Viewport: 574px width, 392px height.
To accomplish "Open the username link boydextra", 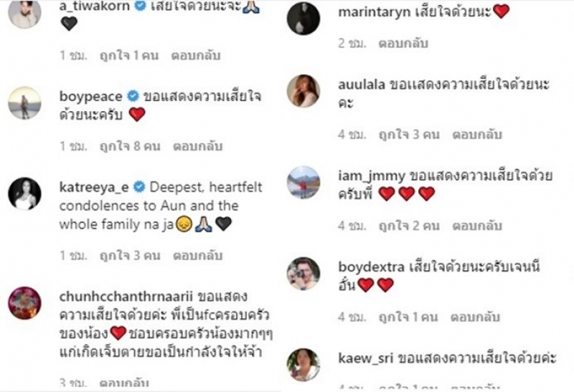I will [x=371, y=267].
